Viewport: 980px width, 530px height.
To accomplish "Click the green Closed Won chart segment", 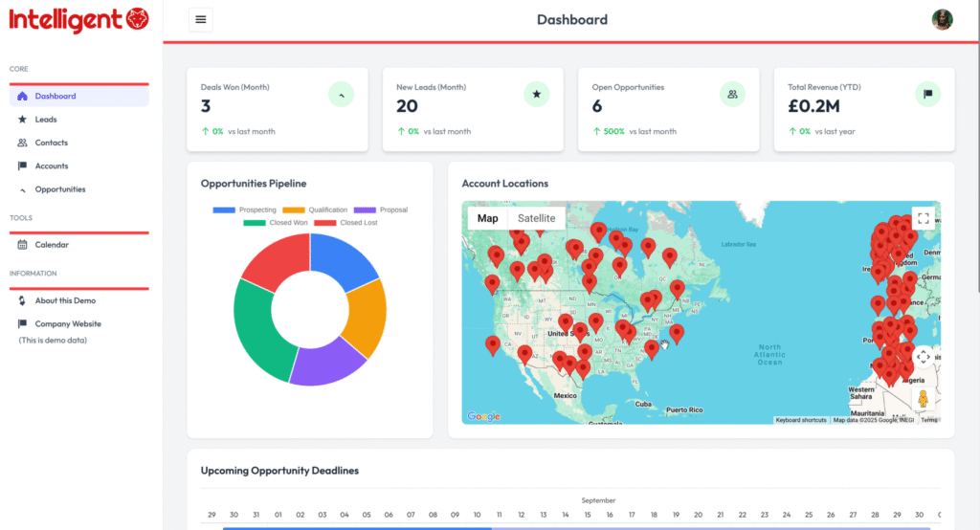I will pyautogui.click(x=256, y=332).
